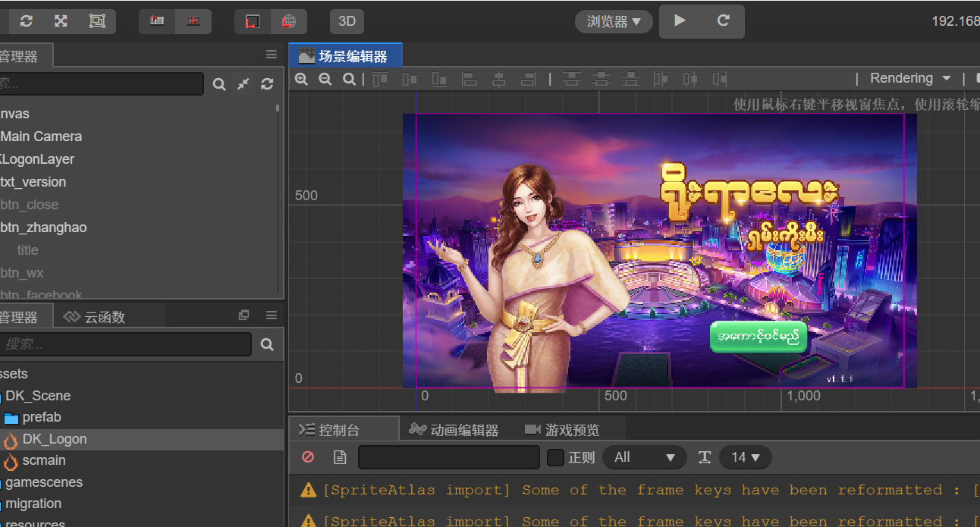Open hierarchy panel hamburger menu
The image size is (980, 527).
pos(272,55)
